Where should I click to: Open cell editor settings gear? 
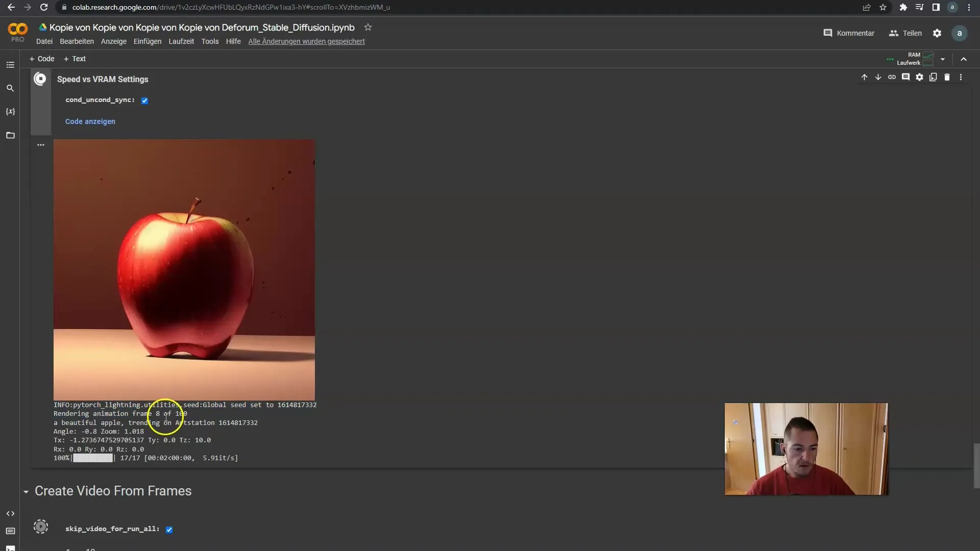click(x=919, y=77)
